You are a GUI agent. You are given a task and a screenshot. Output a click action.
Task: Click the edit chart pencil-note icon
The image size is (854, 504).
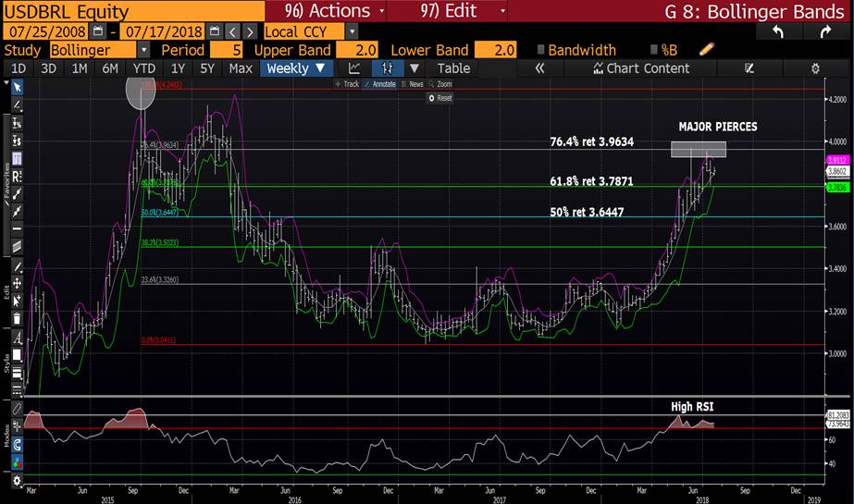coord(749,68)
